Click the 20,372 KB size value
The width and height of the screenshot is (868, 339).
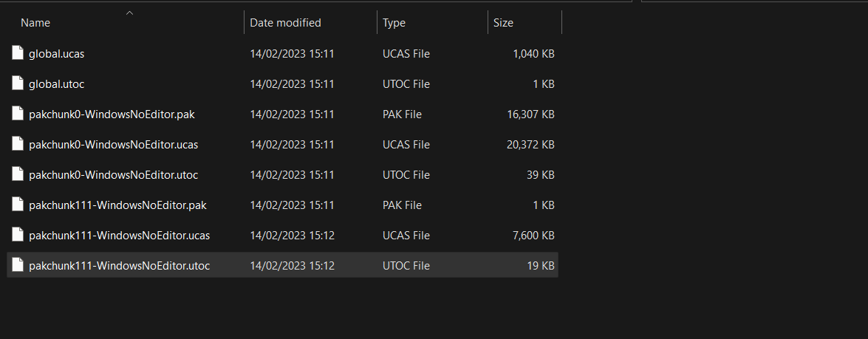coord(530,144)
